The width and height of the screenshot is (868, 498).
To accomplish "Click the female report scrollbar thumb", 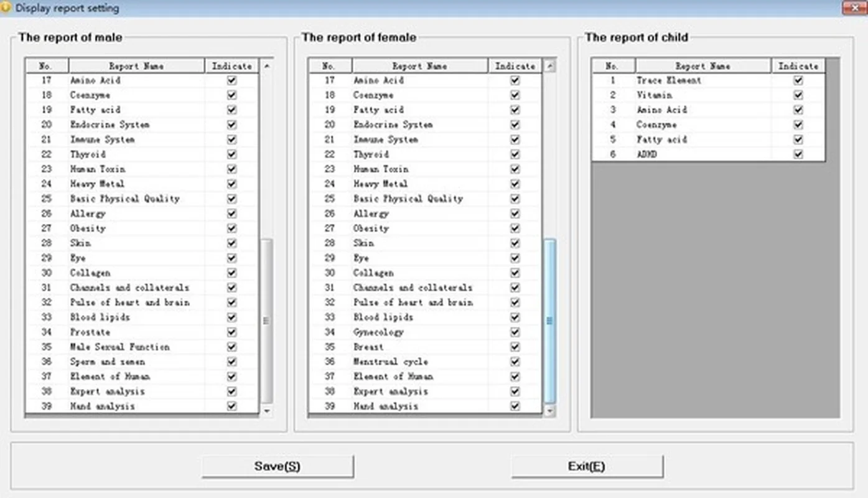I will point(550,321).
